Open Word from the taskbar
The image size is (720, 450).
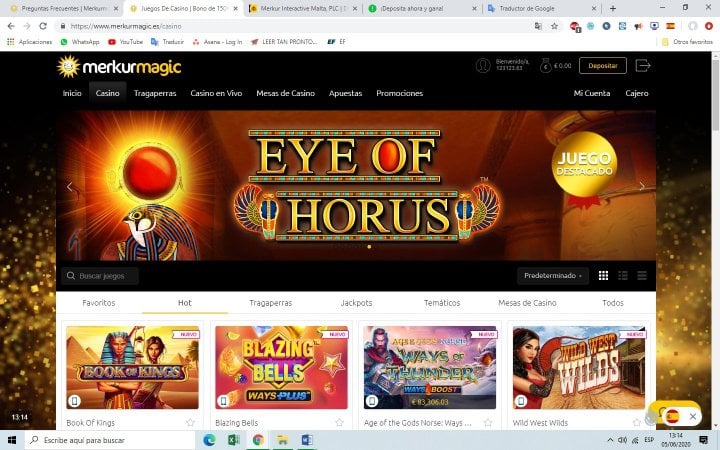pos(307,440)
